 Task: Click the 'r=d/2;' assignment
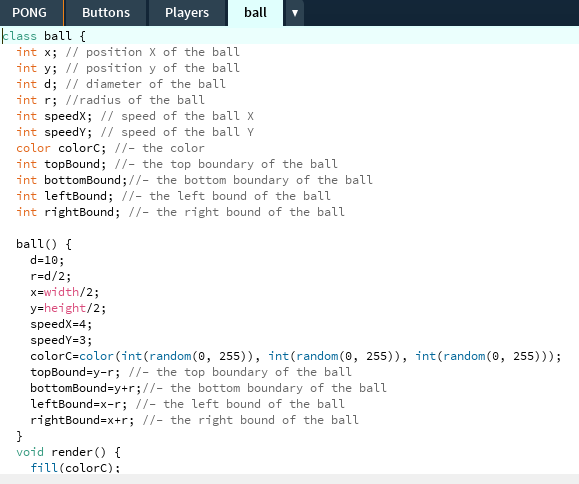coord(51,276)
